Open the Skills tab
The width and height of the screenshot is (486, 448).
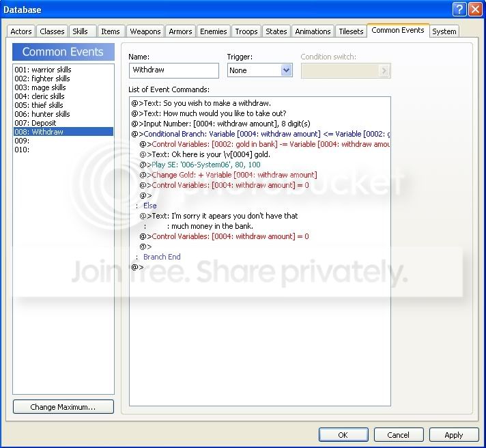coord(81,31)
